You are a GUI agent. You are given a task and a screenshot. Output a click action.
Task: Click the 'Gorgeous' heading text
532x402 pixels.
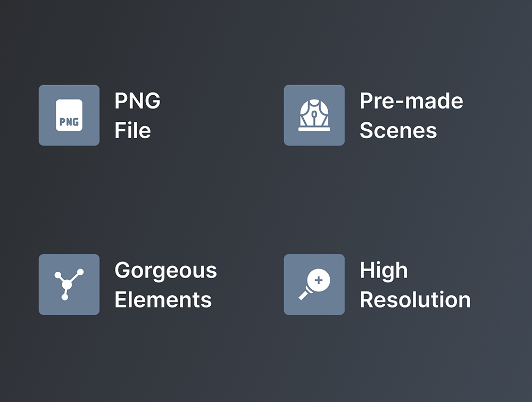[165, 270]
